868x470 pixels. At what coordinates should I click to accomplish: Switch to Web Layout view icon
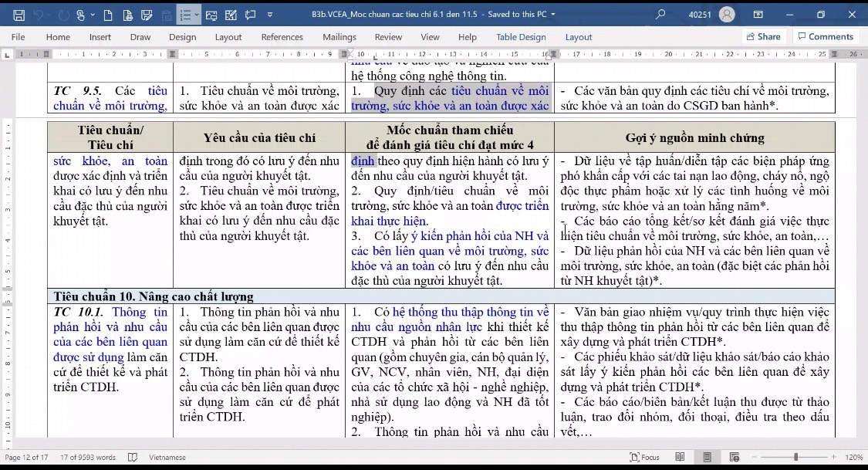click(734, 458)
